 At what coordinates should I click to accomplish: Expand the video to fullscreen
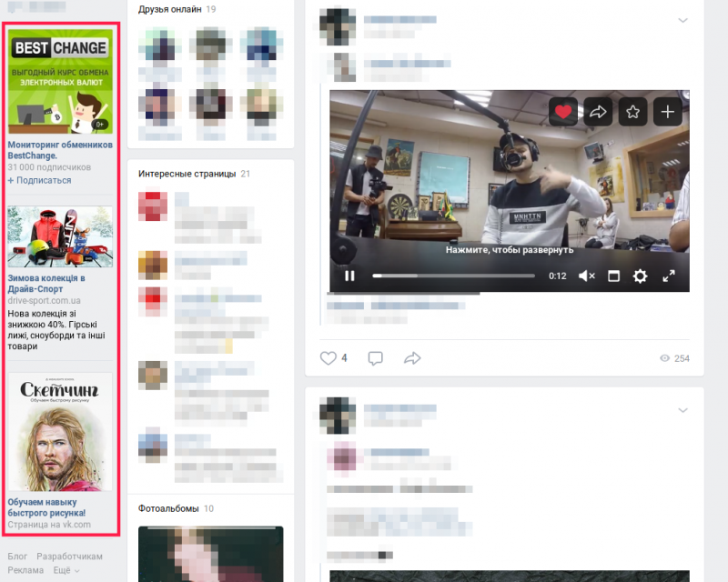[x=669, y=276]
